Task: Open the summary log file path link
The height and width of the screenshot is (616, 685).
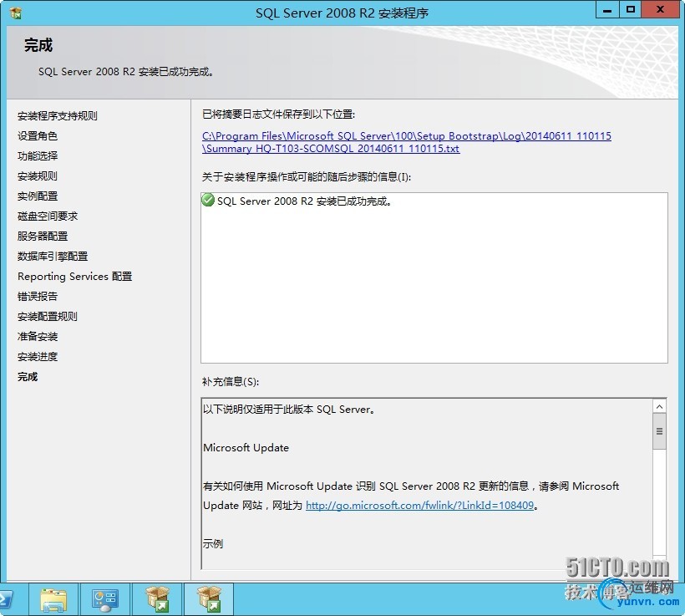Action: 406,142
